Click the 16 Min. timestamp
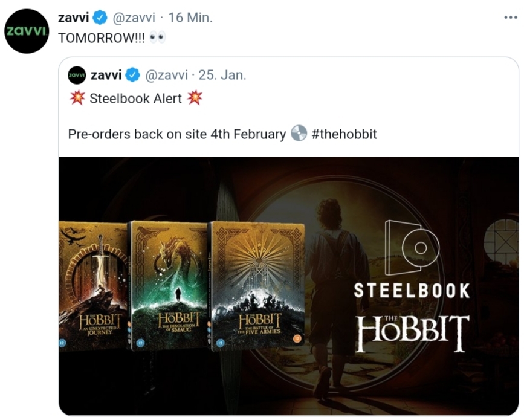This screenshot has height=420, width=524. 190,18
